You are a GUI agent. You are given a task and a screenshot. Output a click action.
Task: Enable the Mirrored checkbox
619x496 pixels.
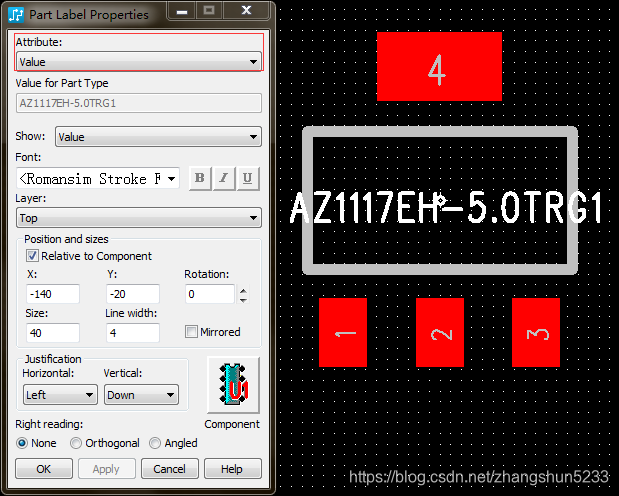(x=191, y=331)
